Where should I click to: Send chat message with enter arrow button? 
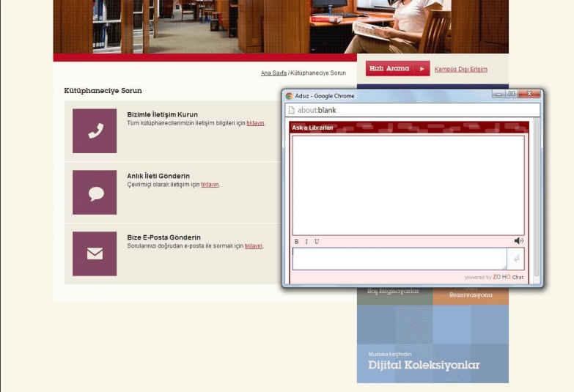[516, 259]
